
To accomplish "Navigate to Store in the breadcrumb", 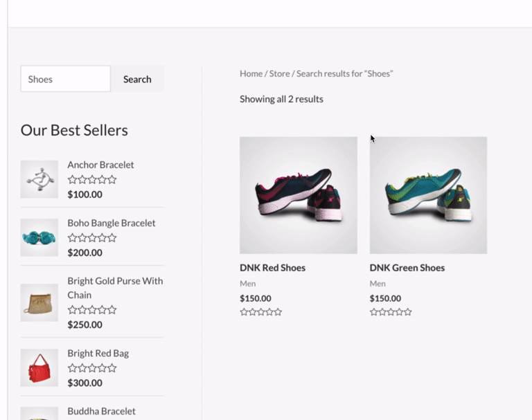I will [279, 73].
